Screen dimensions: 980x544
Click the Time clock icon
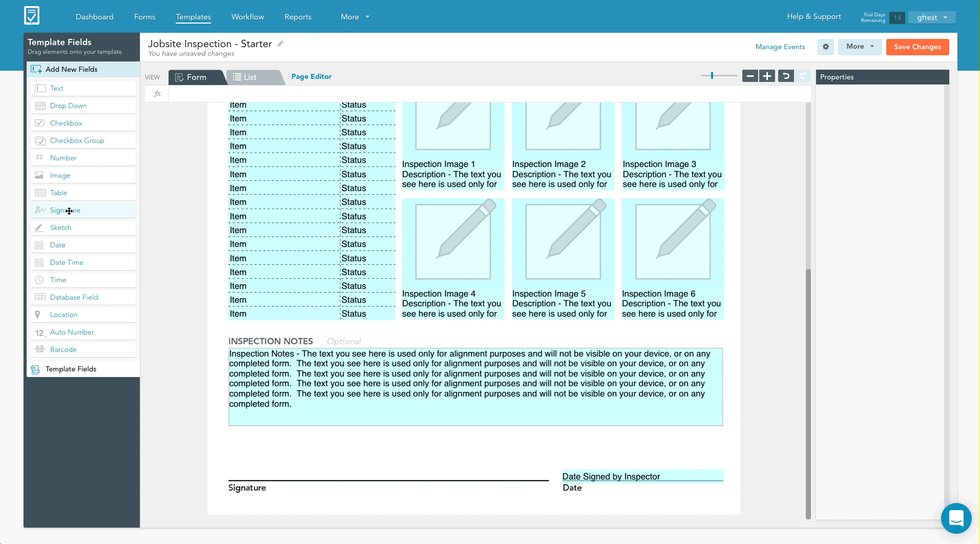39,280
